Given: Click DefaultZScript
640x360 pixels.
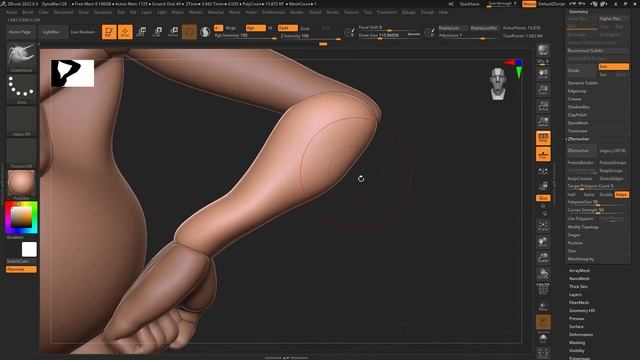Looking at the screenshot, I should tap(551, 4).
